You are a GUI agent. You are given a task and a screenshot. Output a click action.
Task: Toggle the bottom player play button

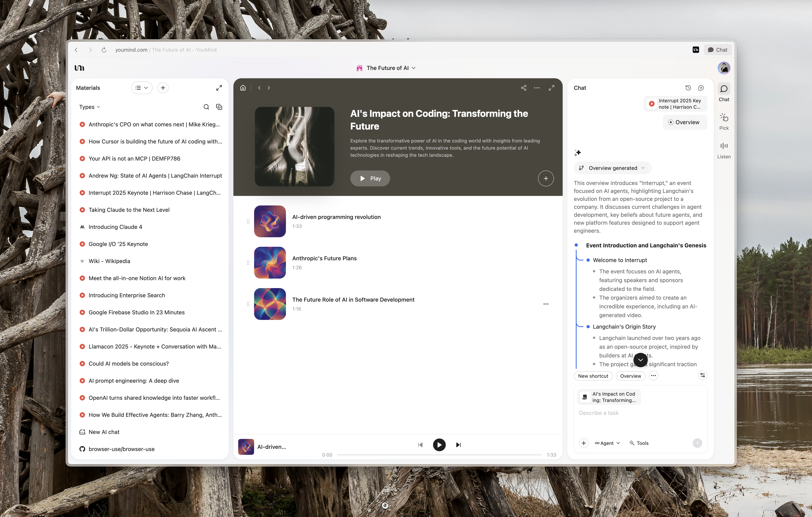pyautogui.click(x=439, y=445)
